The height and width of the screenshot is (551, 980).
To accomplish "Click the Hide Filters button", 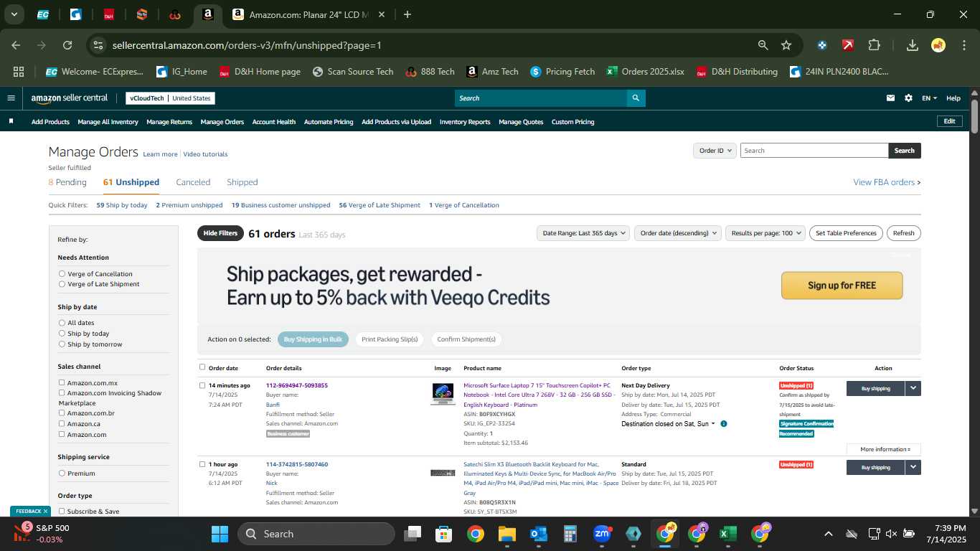I will [220, 233].
